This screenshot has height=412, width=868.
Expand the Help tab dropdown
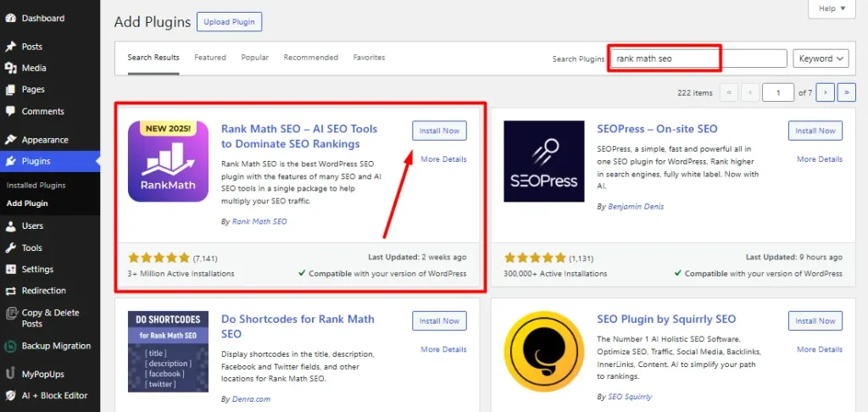pyautogui.click(x=832, y=8)
